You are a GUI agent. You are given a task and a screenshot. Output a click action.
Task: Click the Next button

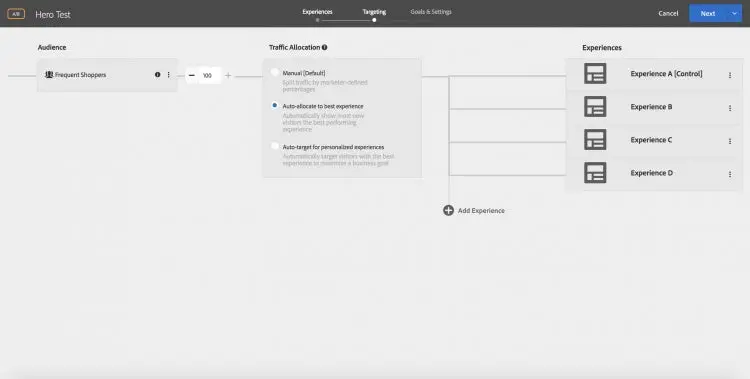[708, 13]
